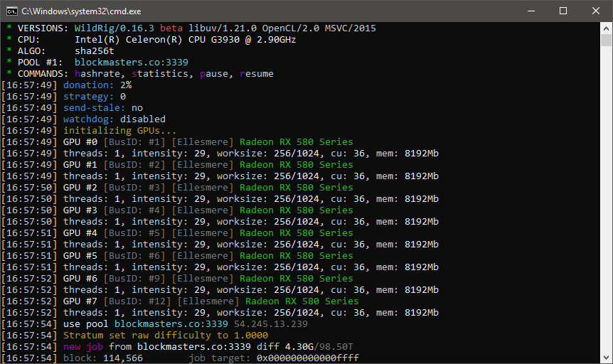
Task: Click the magenta 'new job' text
Action: (83, 346)
